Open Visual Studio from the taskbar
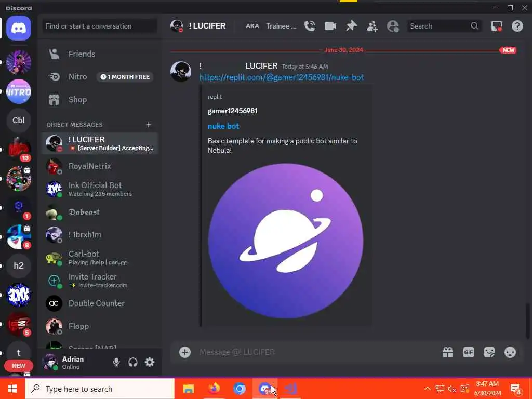Viewport: 532px width, 399px height. pyautogui.click(x=291, y=389)
